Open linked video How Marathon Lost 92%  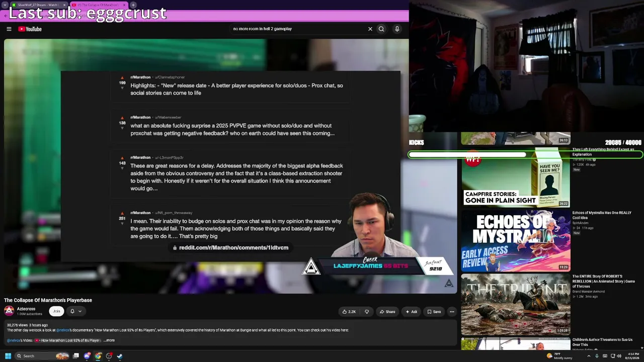pyautogui.click(x=67, y=340)
